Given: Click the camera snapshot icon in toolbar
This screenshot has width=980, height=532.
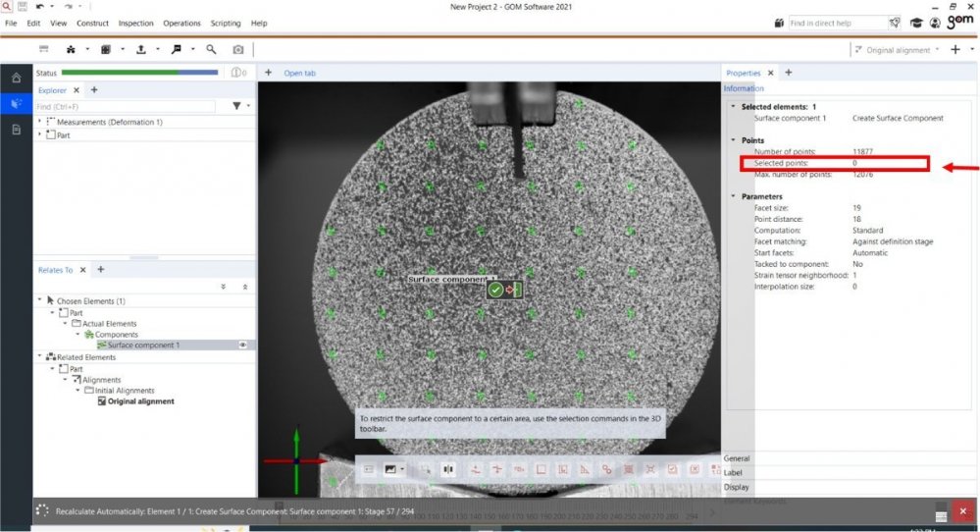Looking at the screenshot, I should 238,49.
